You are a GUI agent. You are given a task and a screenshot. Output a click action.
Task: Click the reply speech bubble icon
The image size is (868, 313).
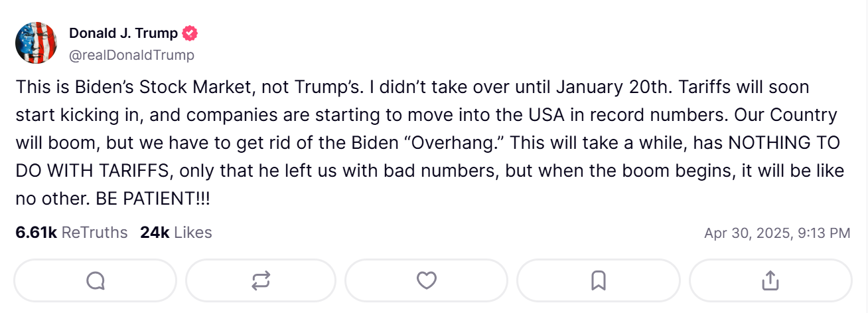click(x=96, y=281)
